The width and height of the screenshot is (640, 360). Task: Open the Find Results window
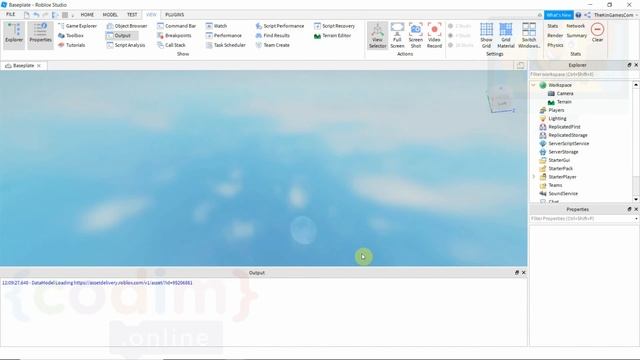click(273, 36)
